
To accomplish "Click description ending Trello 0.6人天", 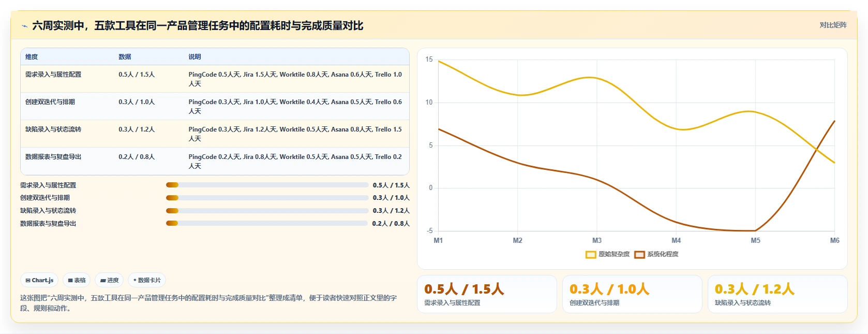I will (x=295, y=107).
